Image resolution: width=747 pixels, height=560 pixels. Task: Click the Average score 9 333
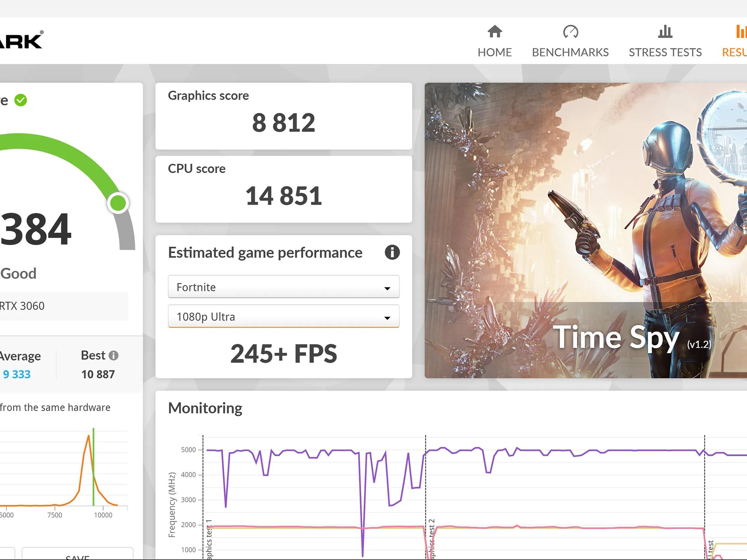point(16,374)
